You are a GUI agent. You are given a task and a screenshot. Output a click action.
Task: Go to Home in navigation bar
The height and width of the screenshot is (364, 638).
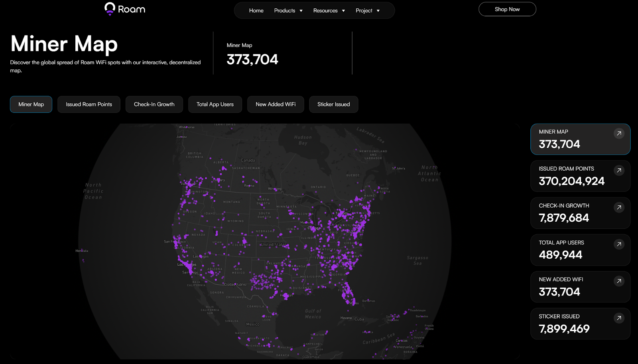pos(256,11)
